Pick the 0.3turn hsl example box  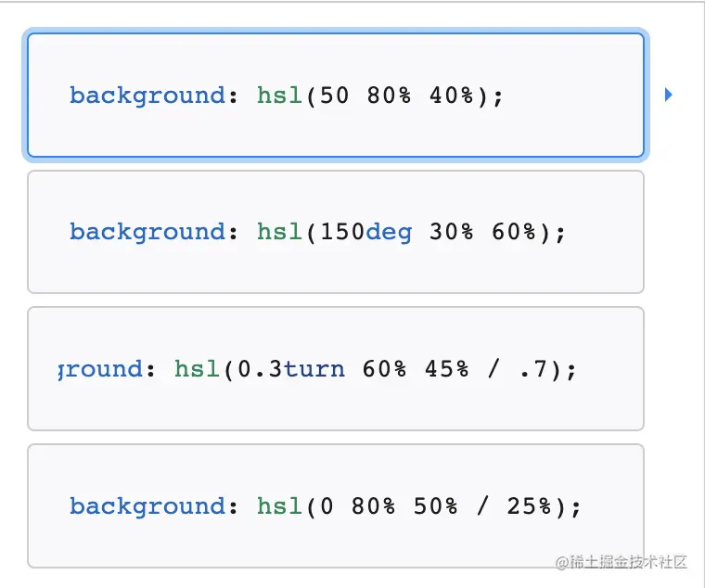click(336, 368)
